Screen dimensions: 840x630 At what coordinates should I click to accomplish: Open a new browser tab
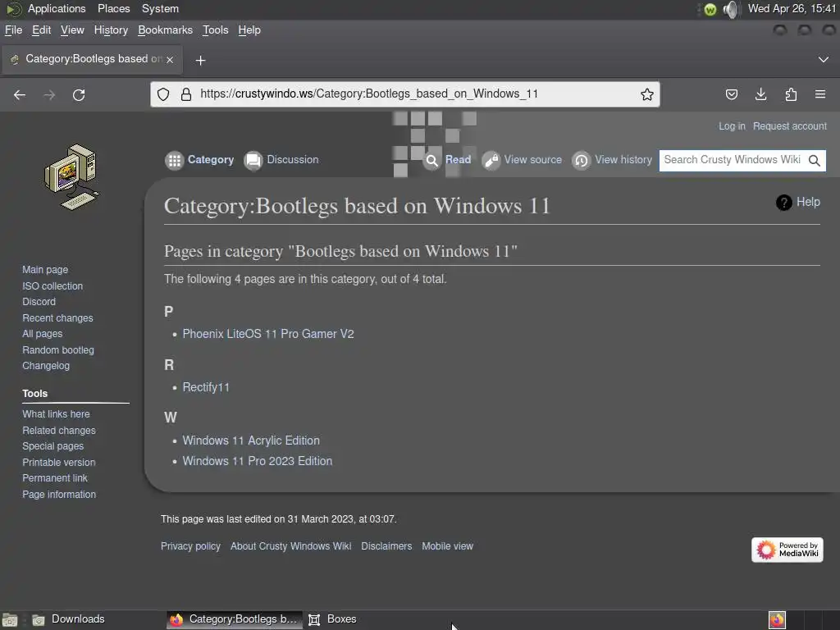click(x=200, y=61)
